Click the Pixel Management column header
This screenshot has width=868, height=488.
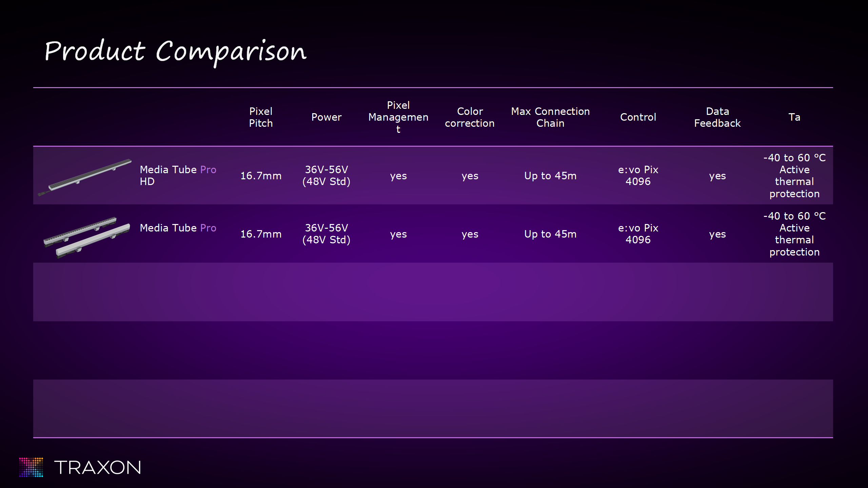pos(398,117)
